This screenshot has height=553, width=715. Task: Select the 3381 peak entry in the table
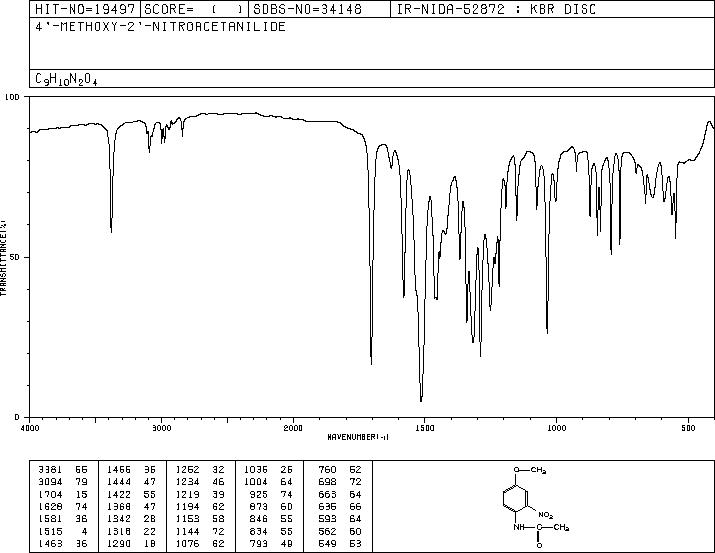[63, 470]
